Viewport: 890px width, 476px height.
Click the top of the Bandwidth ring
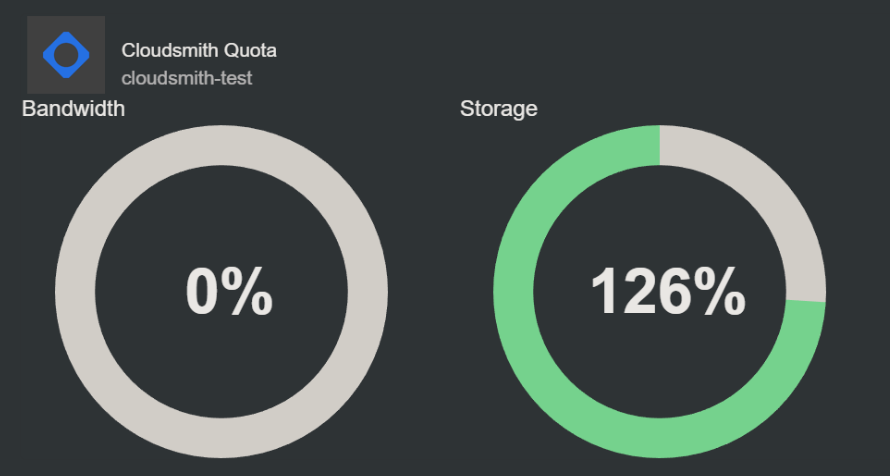point(221,145)
